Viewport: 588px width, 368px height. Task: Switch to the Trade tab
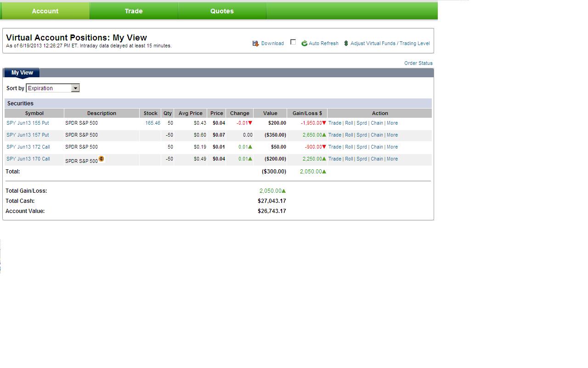[134, 11]
